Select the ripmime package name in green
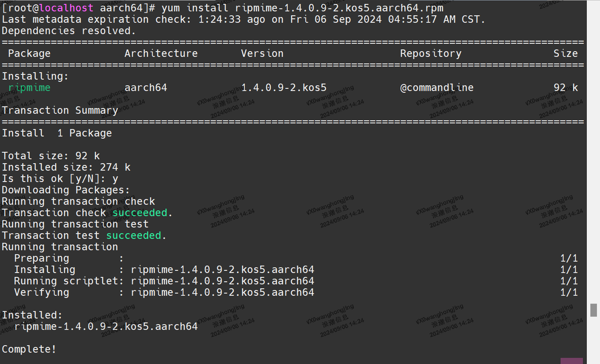 click(x=29, y=87)
